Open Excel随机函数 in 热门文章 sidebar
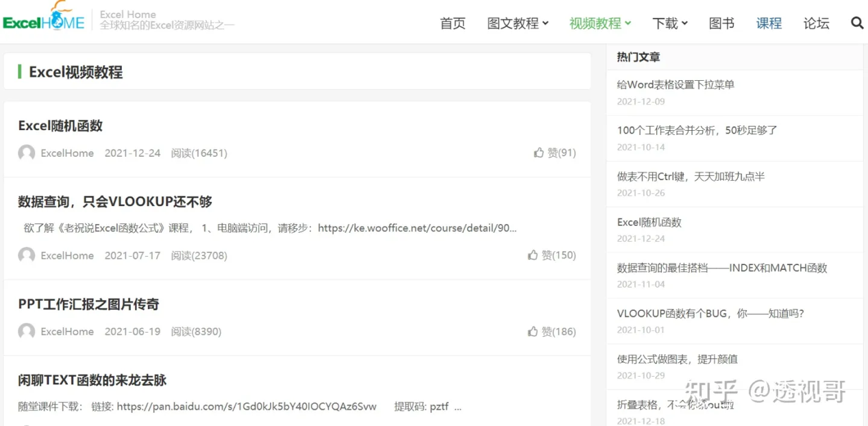 pyautogui.click(x=649, y=222)
